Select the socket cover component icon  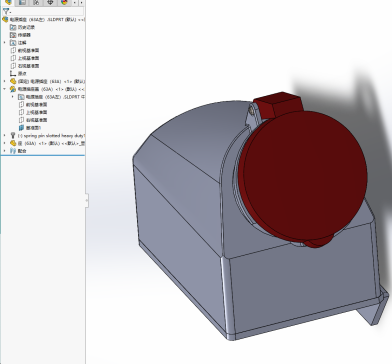click(13, 89)
